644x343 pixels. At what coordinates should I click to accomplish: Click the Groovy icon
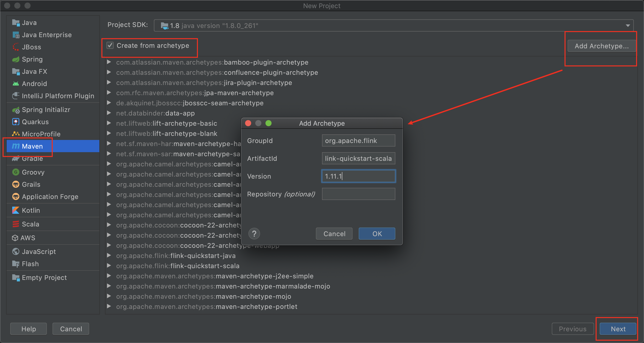point(16,172)
